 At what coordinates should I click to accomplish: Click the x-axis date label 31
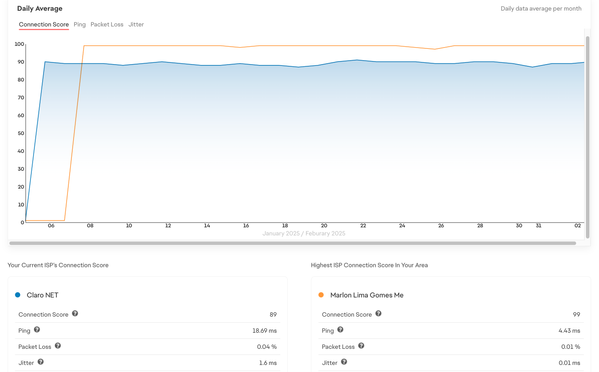(x=538, y=226)
